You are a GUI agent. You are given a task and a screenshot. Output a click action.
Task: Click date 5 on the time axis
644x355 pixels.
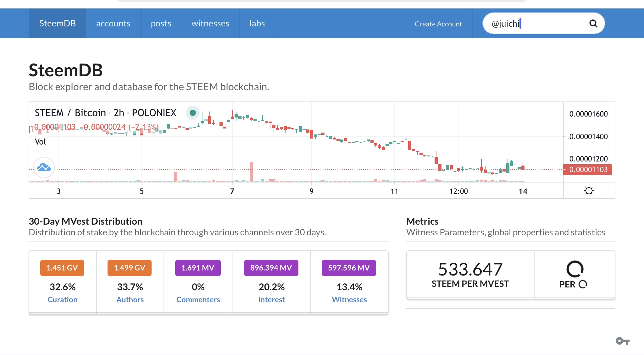click(142, 191)
